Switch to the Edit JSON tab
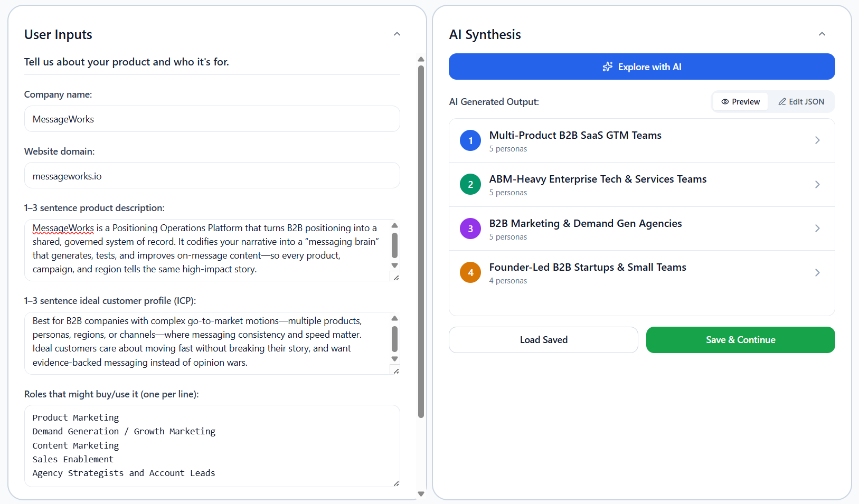 [x=801, y=102]
